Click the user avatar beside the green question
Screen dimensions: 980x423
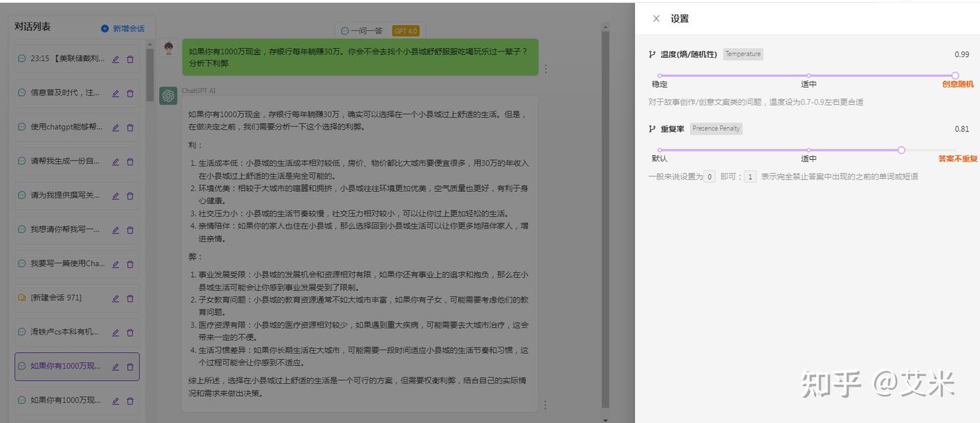point(168,48)
